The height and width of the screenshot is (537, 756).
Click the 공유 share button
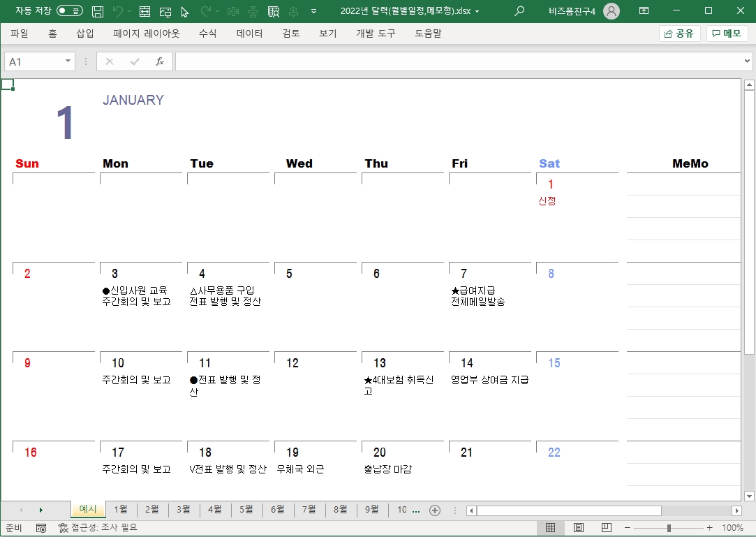pos(679,33)
